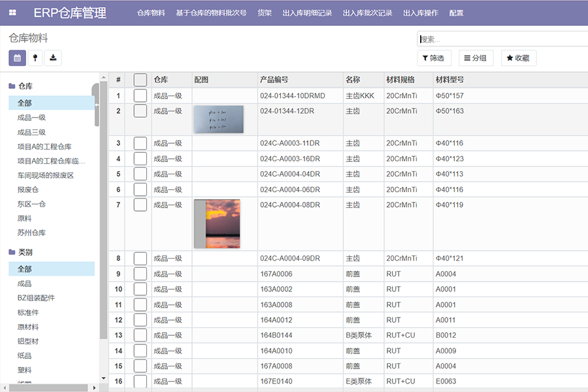The width and height of the screenshot is (588, 392).
Task: Click the download export icon
Action: tap(53, 58)
